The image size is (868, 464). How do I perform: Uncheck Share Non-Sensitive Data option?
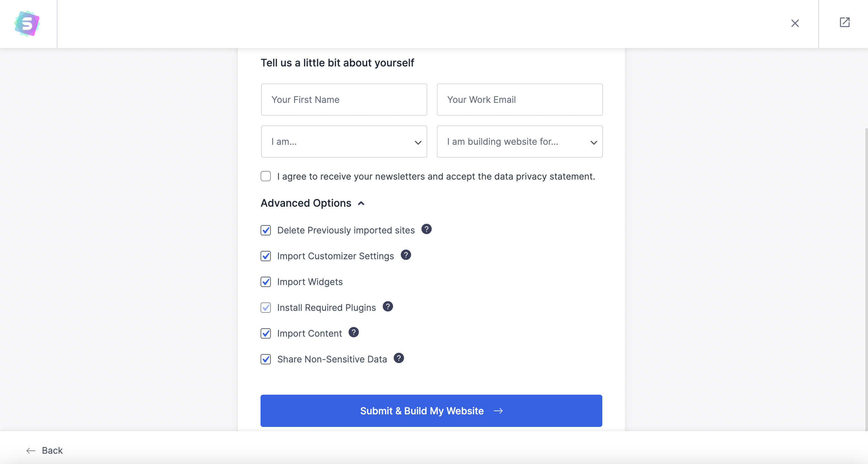coord(265,359)
